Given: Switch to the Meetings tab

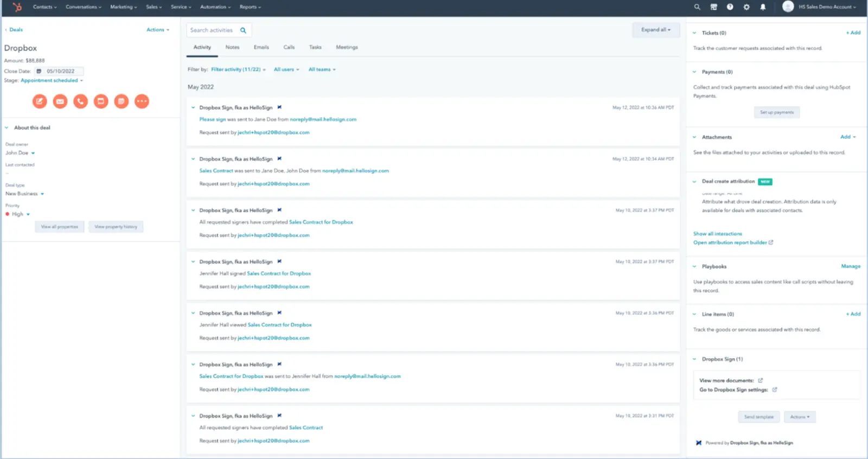Looking at the screenshot, I should coord(347,47).
